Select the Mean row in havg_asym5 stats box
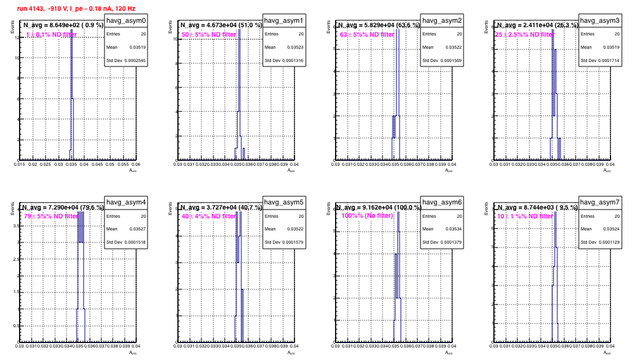Image resolution: width=632 pixels, height=364 pixels. [284, 229]
